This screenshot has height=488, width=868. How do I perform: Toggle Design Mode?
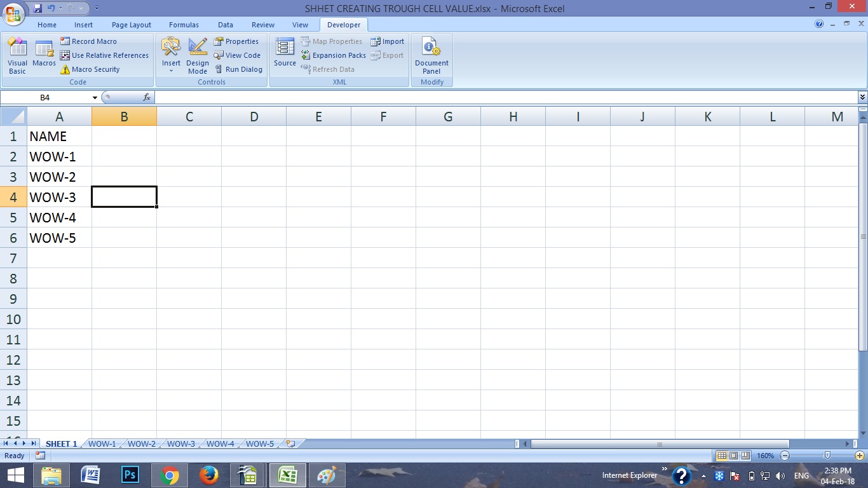point(197,54)
